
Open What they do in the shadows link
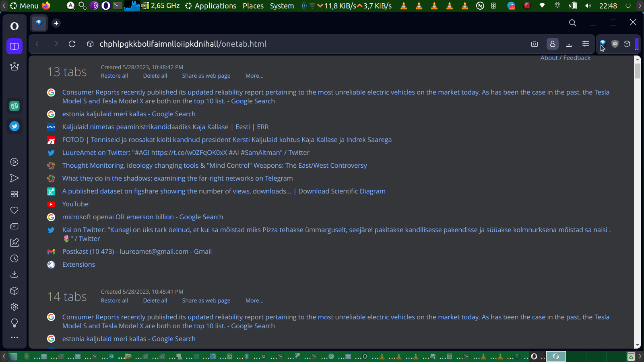178,178
